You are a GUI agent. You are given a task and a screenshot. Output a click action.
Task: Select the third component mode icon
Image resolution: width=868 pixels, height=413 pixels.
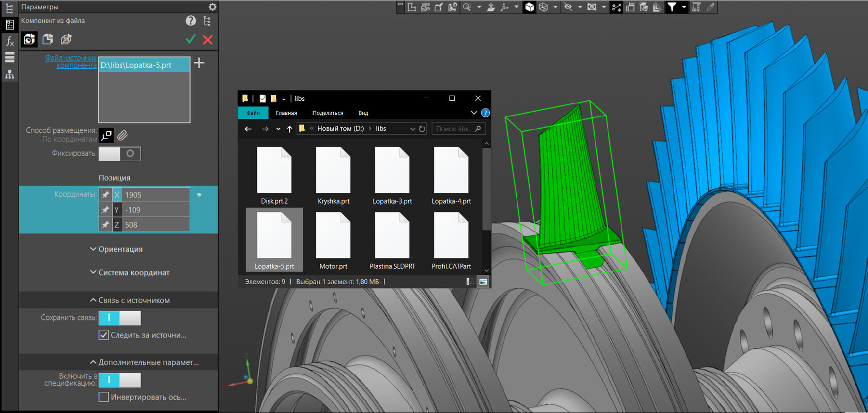pos(66,39)
